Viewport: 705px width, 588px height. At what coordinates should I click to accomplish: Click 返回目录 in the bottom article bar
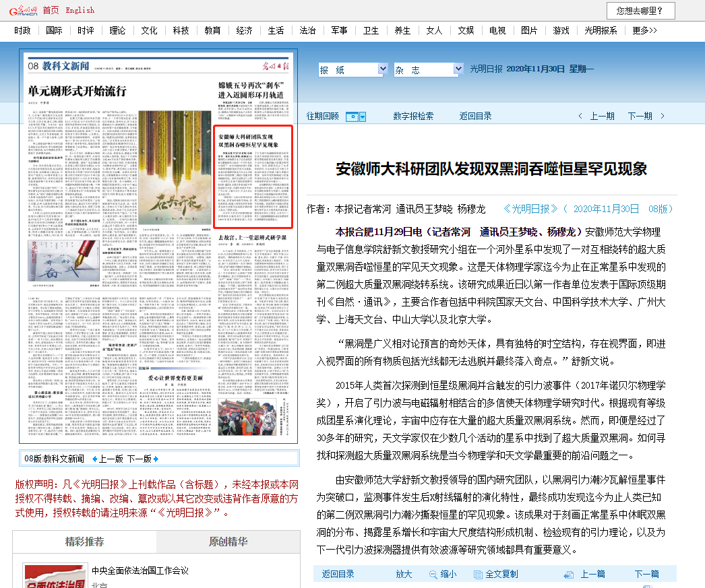pyautogui.click(x=338, y=574)
